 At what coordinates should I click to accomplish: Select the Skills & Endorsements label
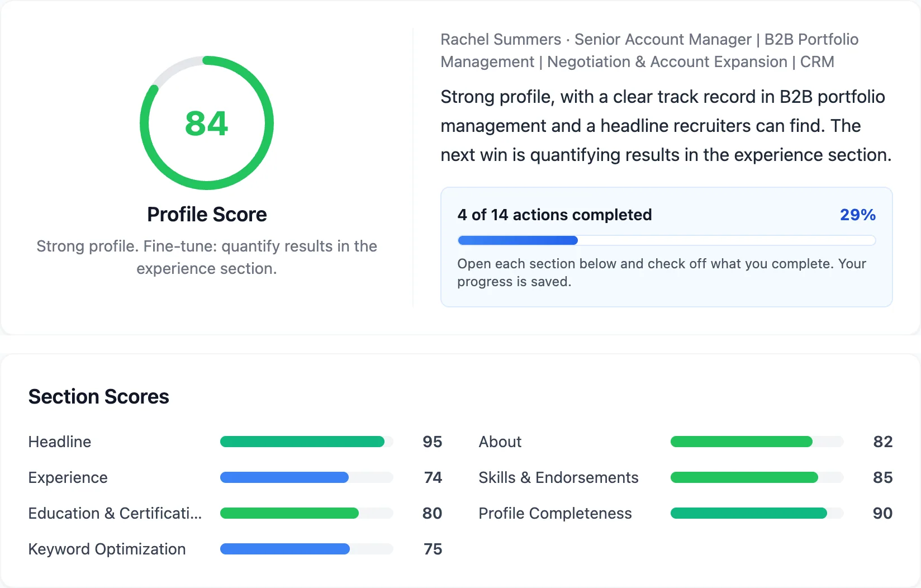point(558,477)
